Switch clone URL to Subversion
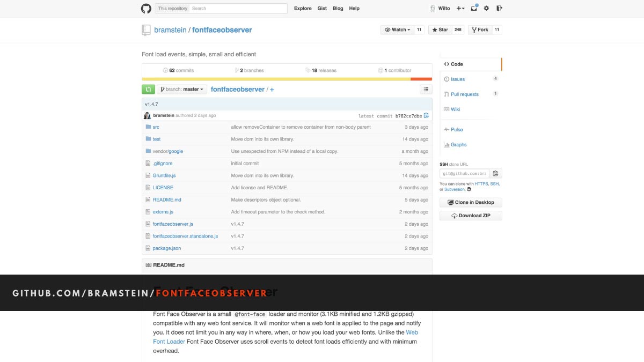This screenshot has width=644, height=362. coord(455,189)
